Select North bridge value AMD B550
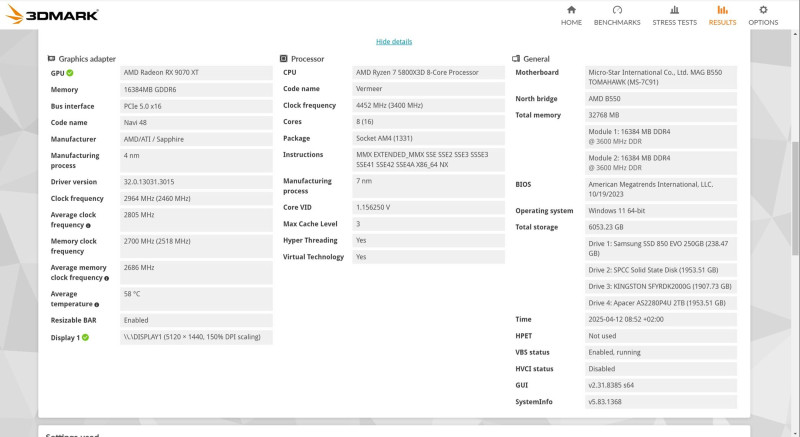 [x=661, y=98]
